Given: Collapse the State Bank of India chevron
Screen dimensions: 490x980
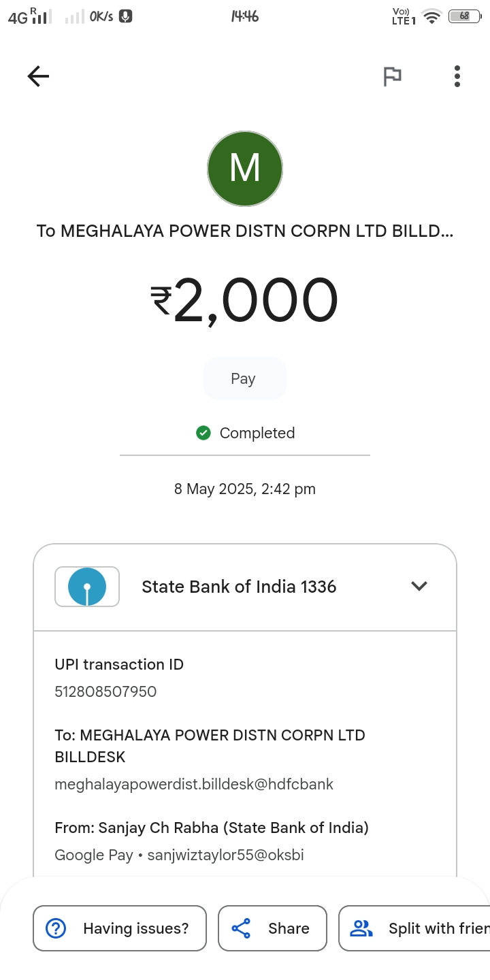Looking at the screenshot, I should coord(419,586).
